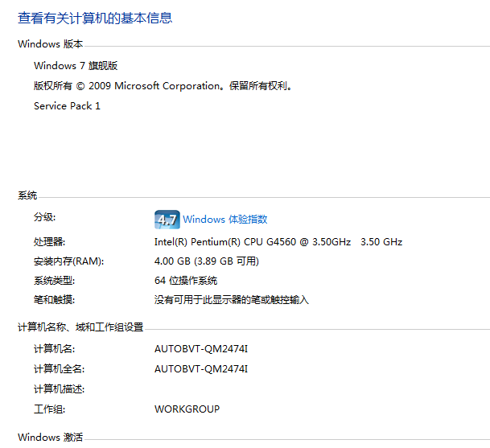Select the AUTOBVT-QM2474I value beside 计算机名
Viewport: 490px width, 448px height.
[x=201, y=349]
